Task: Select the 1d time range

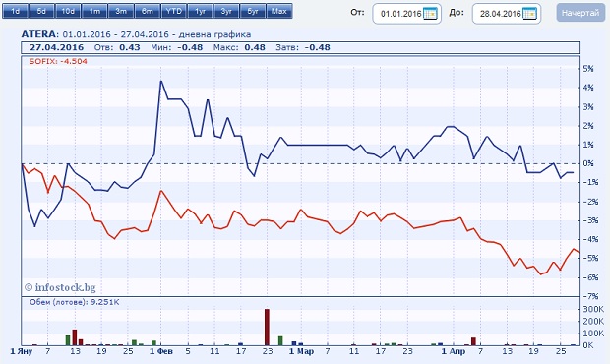Action: click(x=15, y=11)
